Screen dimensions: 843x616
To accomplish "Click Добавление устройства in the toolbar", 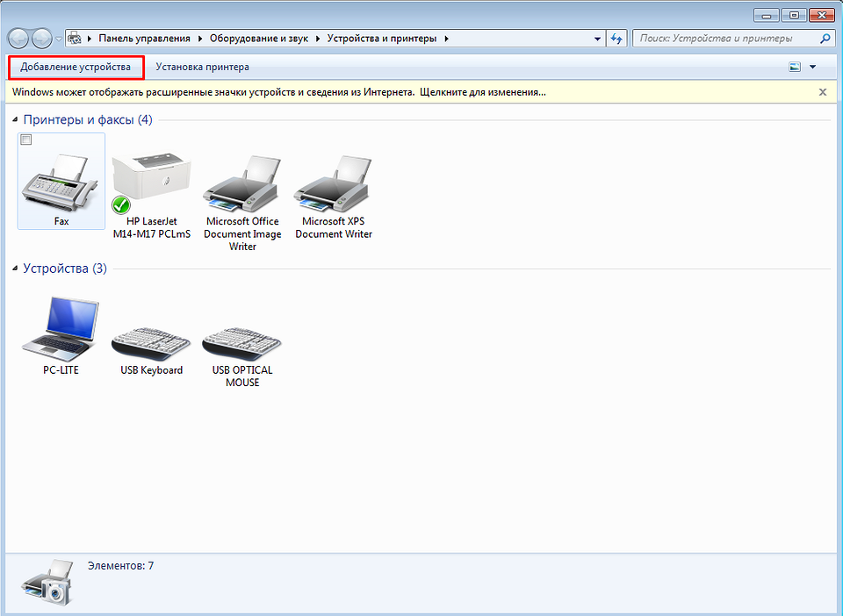I will [76, 67].
